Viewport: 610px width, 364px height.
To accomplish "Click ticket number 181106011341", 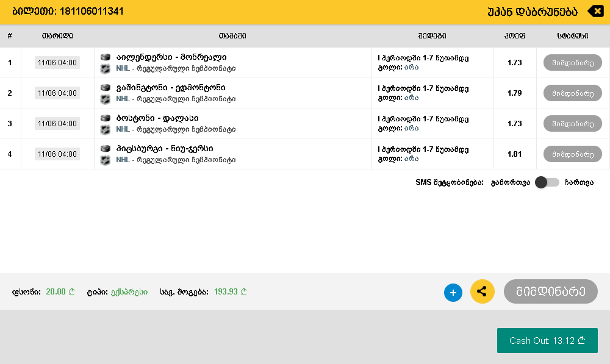I will click(92, 11).
